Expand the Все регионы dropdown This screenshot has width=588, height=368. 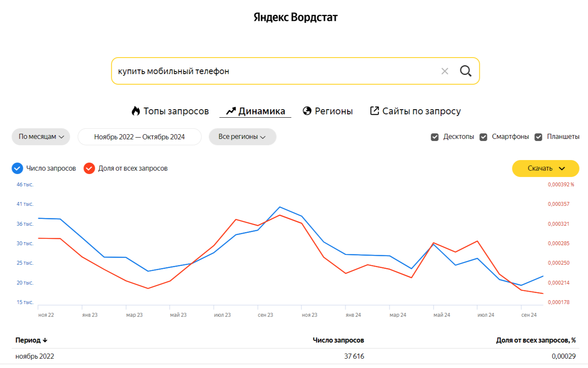tap(242, 137)
